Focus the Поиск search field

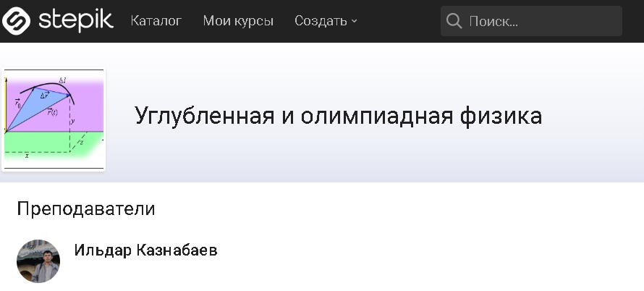click(531, 21)
